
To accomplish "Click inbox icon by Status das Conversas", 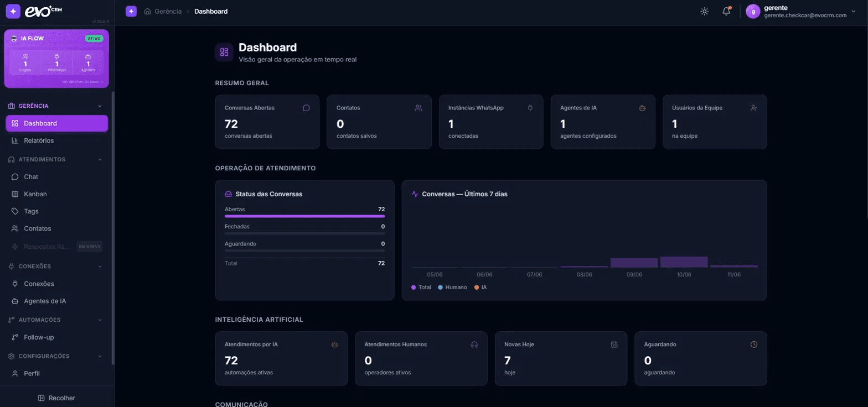I will pyautogui.click(x=228, y=194).
